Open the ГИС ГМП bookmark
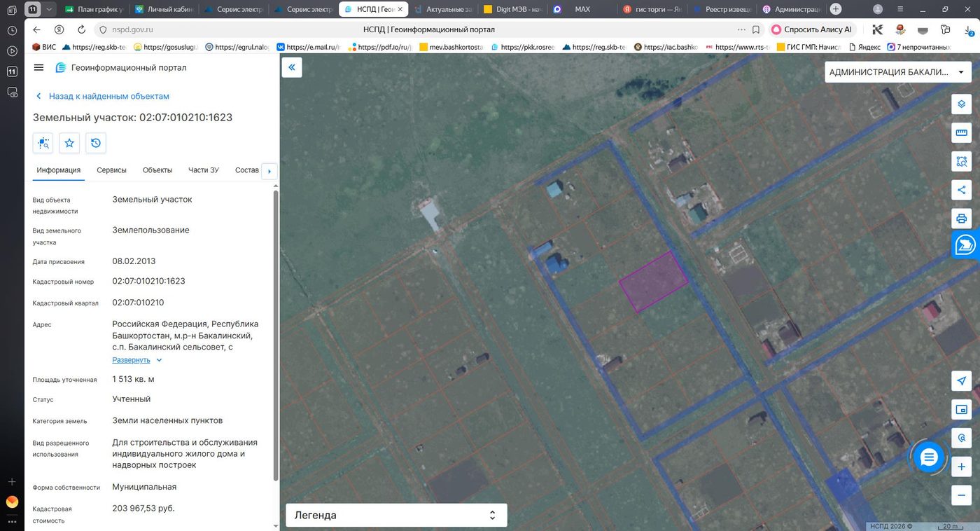The width and height of the screenshot is (980, 531). (x=808, y=47)
